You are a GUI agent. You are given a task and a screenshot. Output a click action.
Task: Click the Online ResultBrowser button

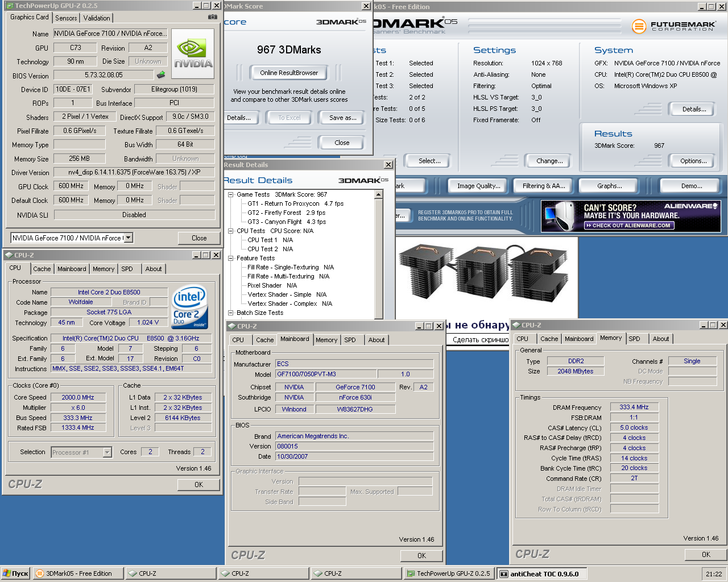[289, 73]
